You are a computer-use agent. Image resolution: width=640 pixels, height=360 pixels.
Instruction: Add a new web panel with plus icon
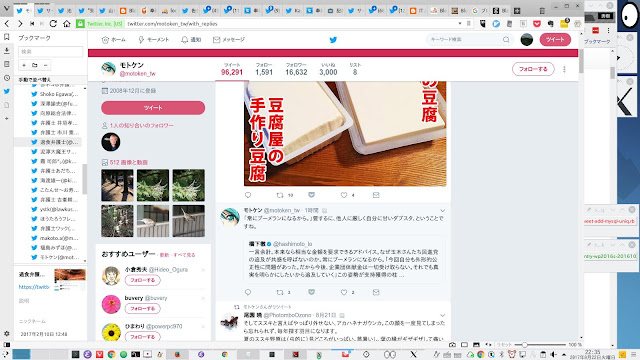pyautogui.click(x=7, y=118)
